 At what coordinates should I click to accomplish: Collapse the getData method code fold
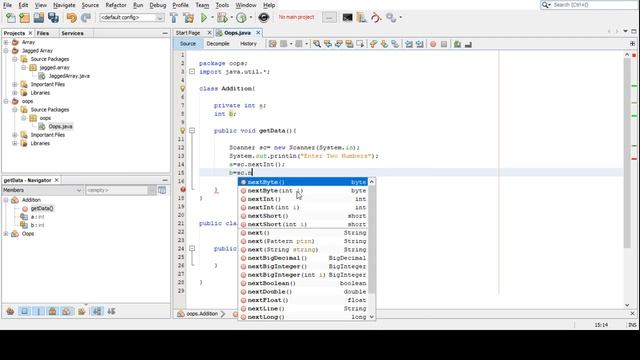192,131
